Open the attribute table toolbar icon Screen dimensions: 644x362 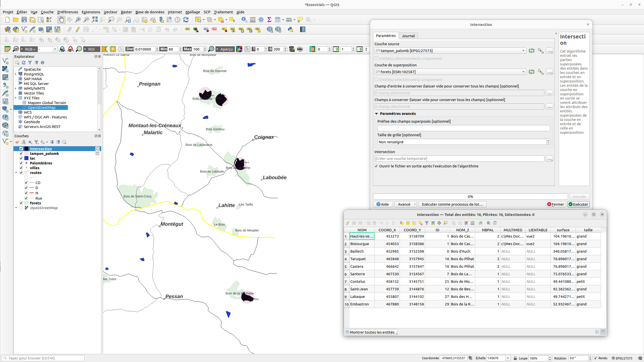click(278, 20)
